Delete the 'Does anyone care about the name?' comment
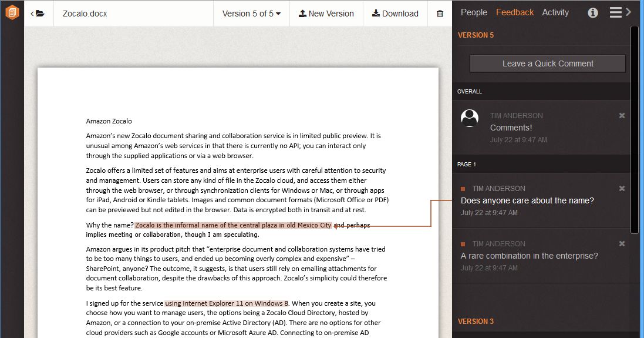 click(x=622, y=188)
